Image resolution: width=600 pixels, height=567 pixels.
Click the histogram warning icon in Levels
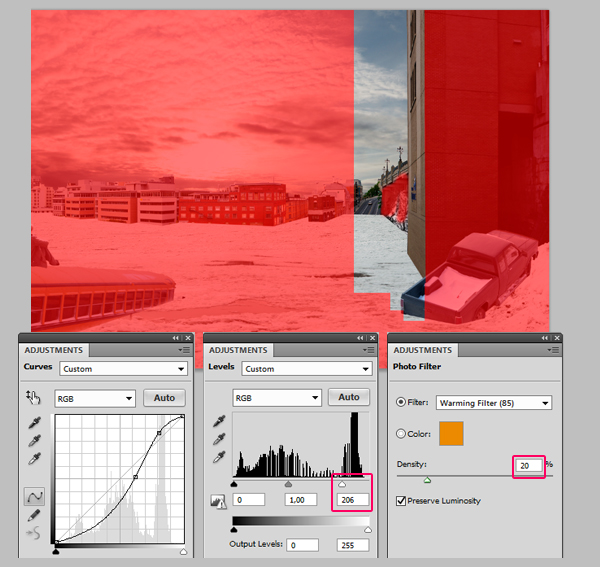218,502
